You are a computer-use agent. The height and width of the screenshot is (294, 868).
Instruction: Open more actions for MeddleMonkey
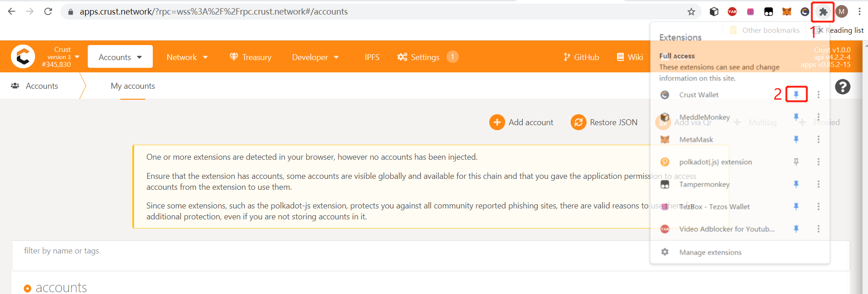[818, 117]
